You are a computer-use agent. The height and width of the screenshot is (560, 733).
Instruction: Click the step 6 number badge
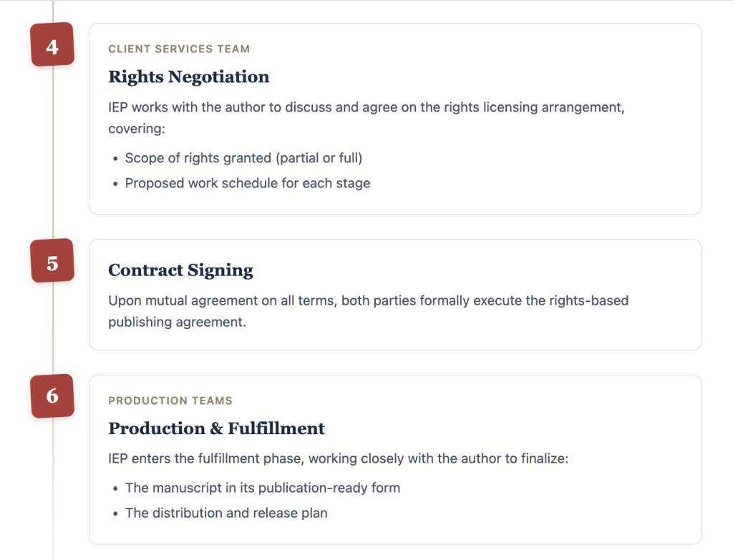click(52, 396)
